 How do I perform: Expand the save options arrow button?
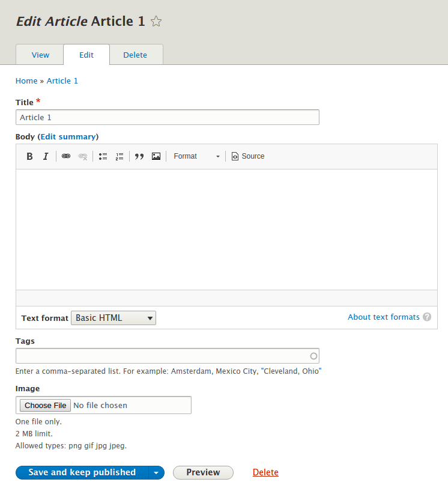click(156, 472)
